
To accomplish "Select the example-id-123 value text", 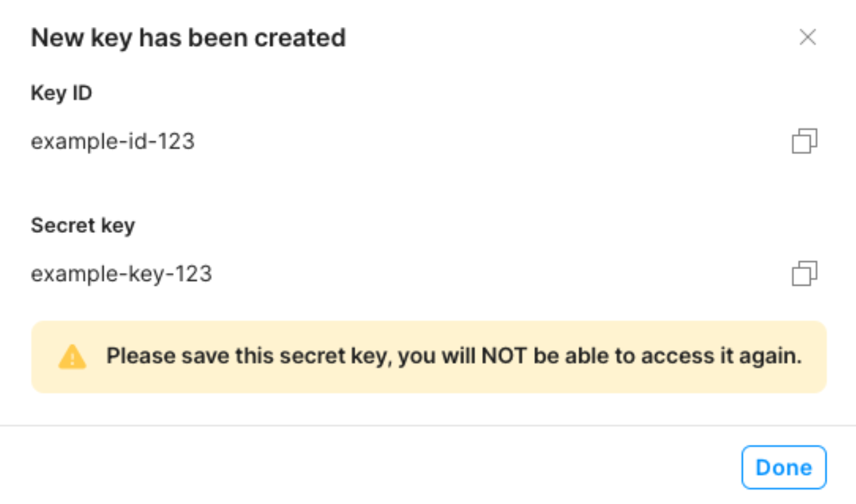I will tap(113, 141).
